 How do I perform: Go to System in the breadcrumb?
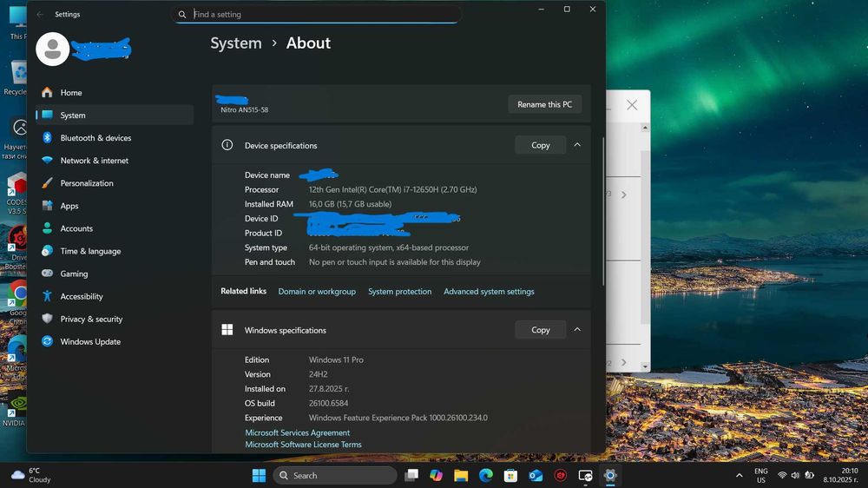coord(236,43)
